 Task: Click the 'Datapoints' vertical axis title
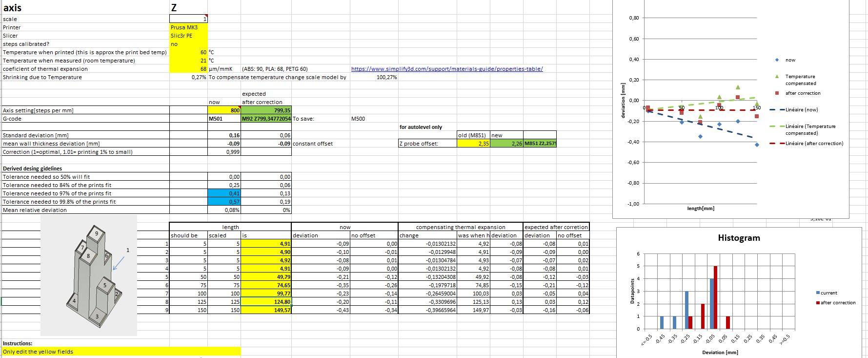pyautogui.click(x=632, y=291)
